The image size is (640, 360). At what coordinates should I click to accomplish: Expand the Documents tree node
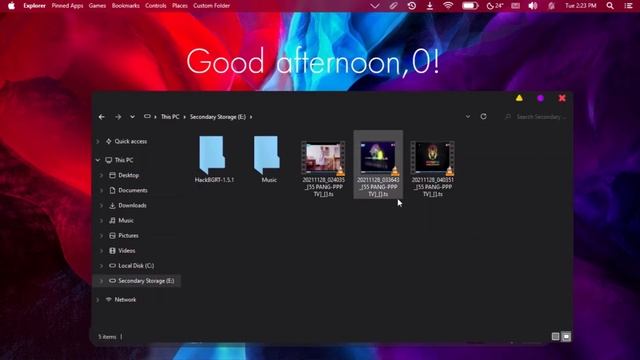point(101,190)
